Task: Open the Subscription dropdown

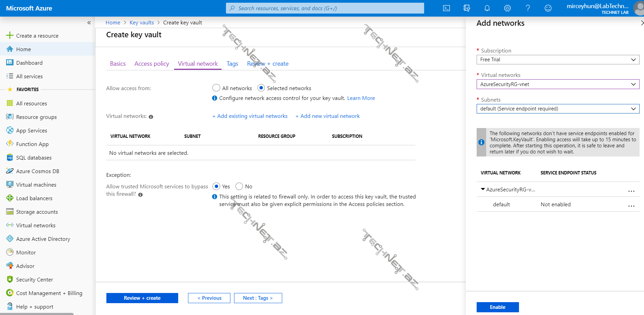Action: (558, 60)
